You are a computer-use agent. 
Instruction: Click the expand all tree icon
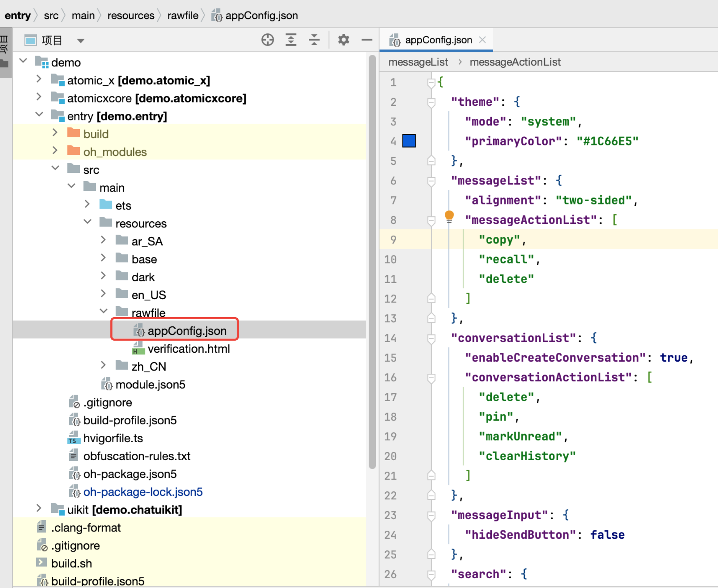[291, 40]
